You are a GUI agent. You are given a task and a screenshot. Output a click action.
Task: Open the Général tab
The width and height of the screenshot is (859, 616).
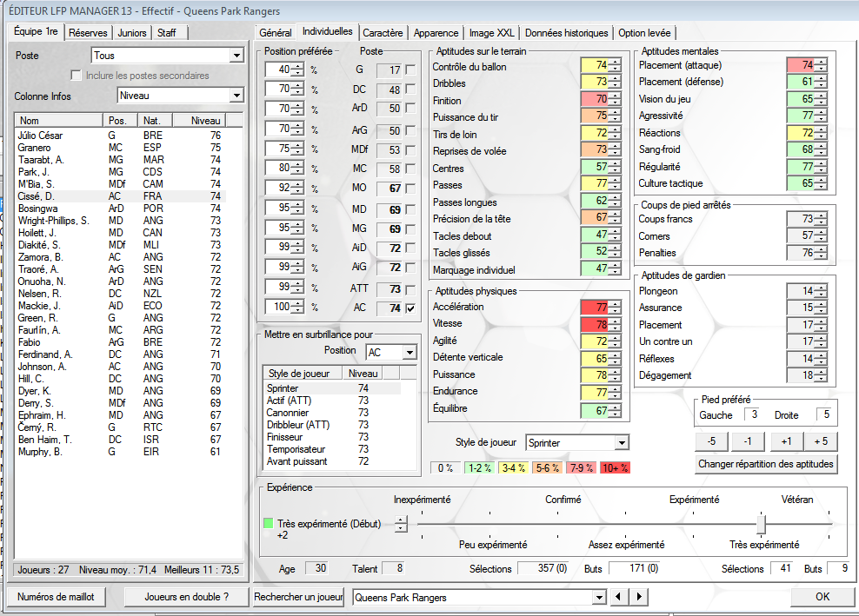tap(276, 33)
